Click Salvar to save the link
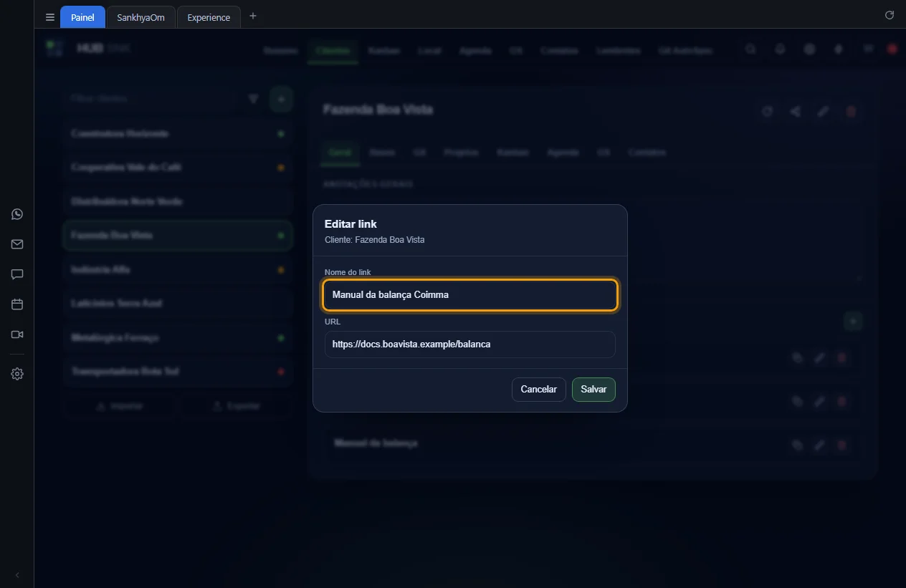906x588 pixels. coord(593,390)
